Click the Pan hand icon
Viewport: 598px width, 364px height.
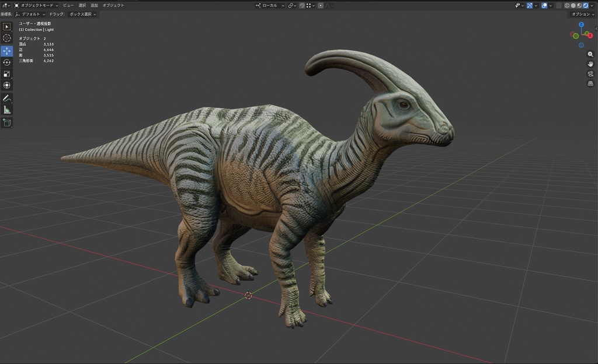(590, 64)
